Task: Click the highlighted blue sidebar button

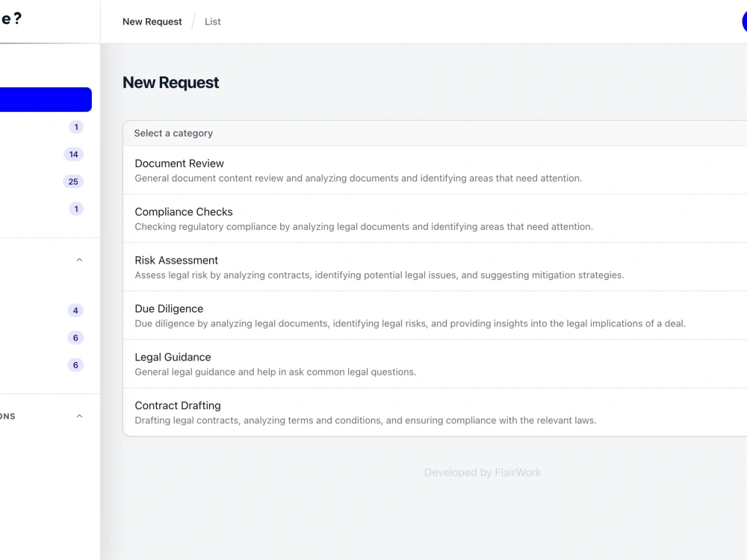Action: point(46,99)
